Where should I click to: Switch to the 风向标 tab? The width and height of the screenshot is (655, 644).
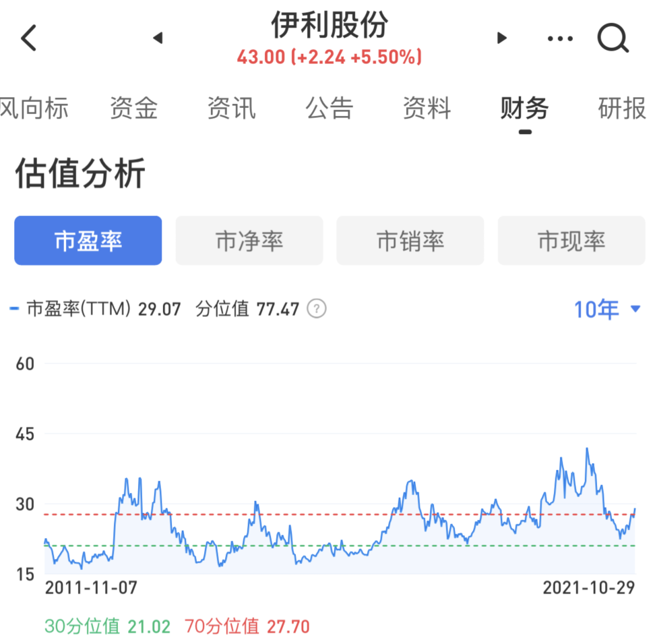coord(34,108)
